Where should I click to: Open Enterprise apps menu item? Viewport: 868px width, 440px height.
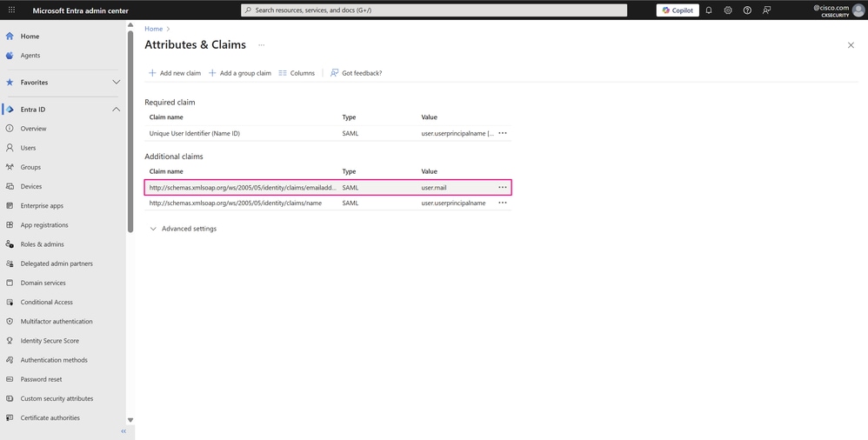click(42, 205)
